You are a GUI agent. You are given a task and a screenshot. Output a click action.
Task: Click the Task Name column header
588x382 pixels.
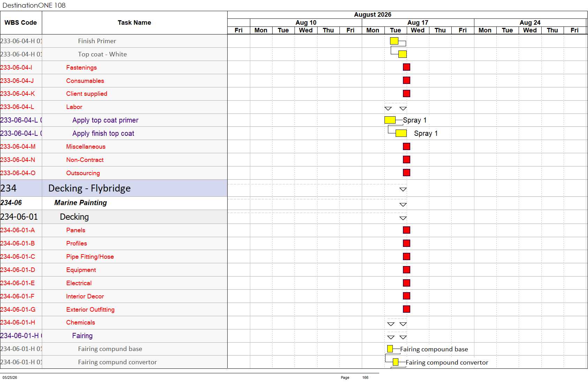click(135, 23)
